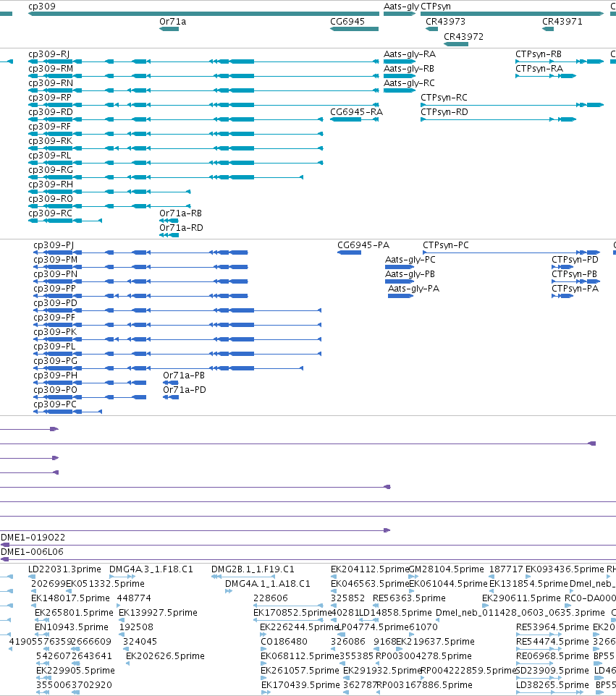Image resolution: width=616 pixels, height=696 pixels.
Task: Open the cp309-RN transcript label
Action: [51, 83]
